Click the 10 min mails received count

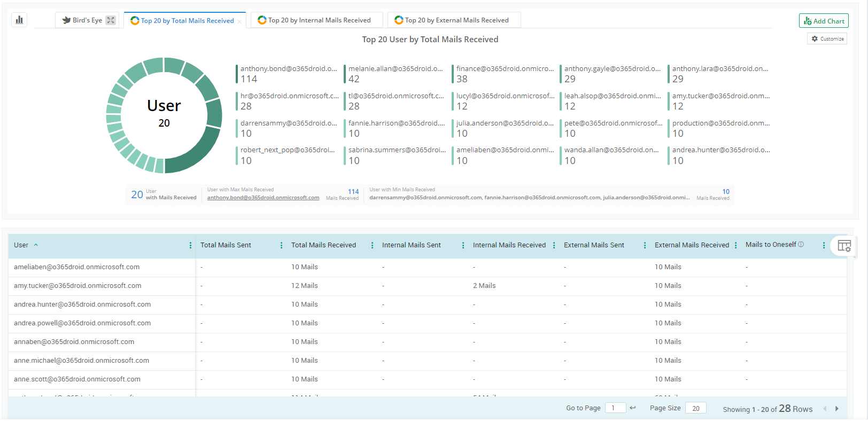(726, 192)
